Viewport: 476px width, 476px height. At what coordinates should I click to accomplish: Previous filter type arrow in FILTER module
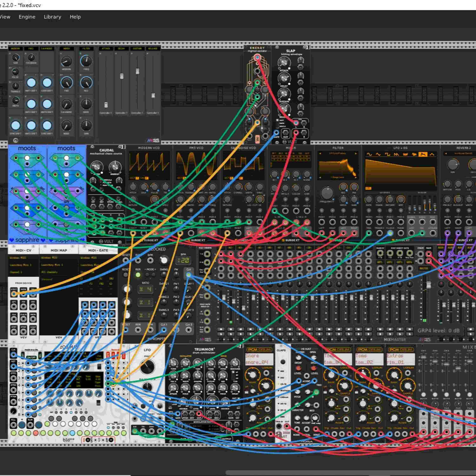click(x=320, y=153)
